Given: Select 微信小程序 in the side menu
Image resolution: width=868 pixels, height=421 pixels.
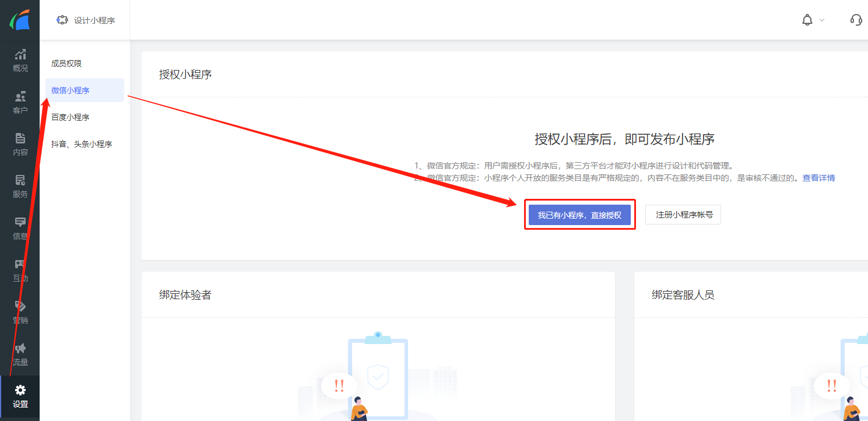Looking at the screenshot, I should click(85, 90).
